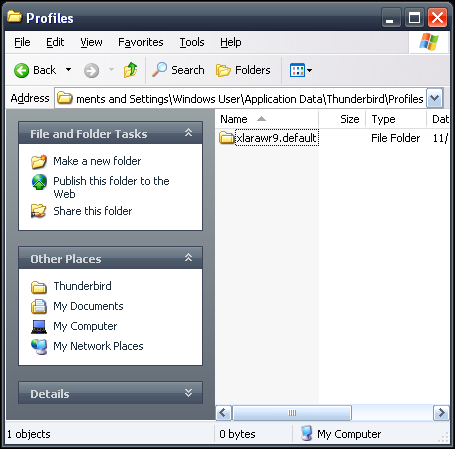Click the Share this folder icon

(38, 211)
